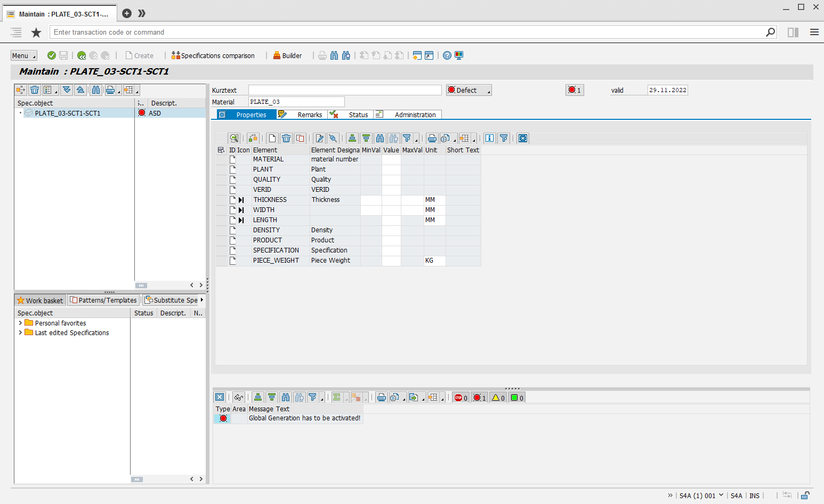Click the green checkmark Enter icon
Viewport: 824px width, 504px height.
pyautogui.click(x=52, y=55)
